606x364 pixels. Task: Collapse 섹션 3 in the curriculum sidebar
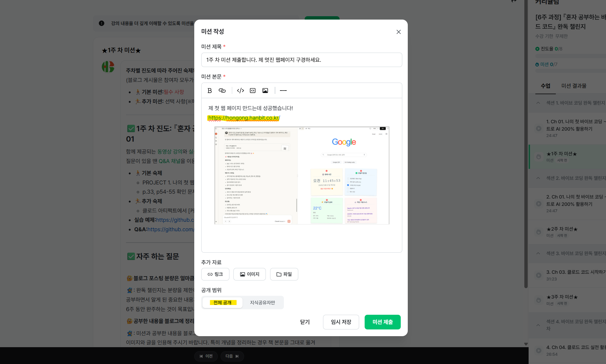[x=538, y=253]
